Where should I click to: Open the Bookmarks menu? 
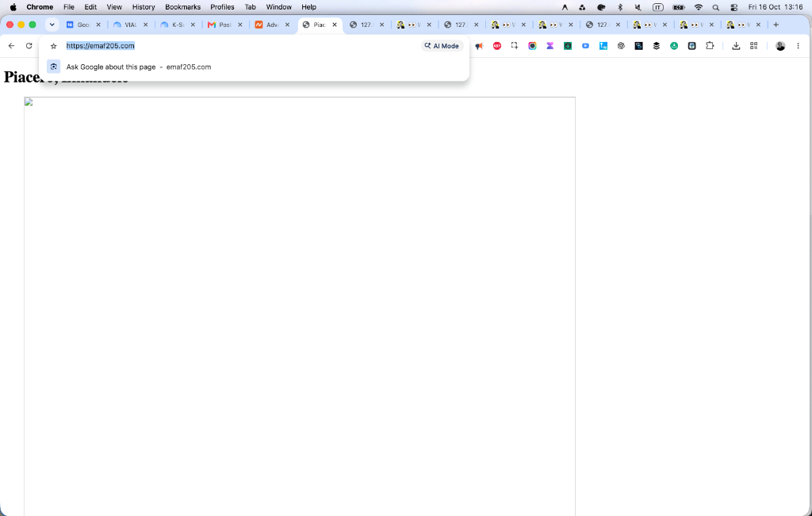pyautogui.click(x=183, y=6)
